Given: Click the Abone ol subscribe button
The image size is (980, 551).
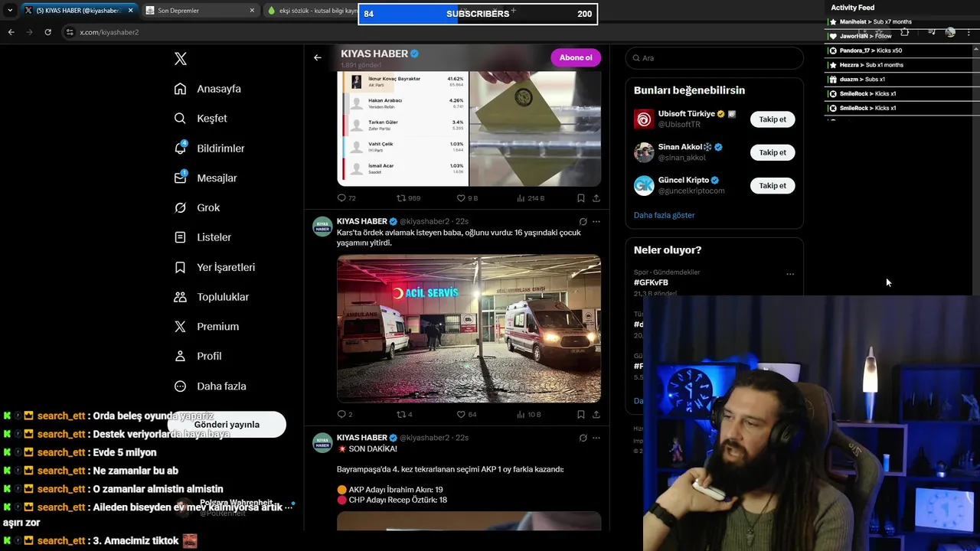Looking at the screenshot, I should click(x=576, y=57).
